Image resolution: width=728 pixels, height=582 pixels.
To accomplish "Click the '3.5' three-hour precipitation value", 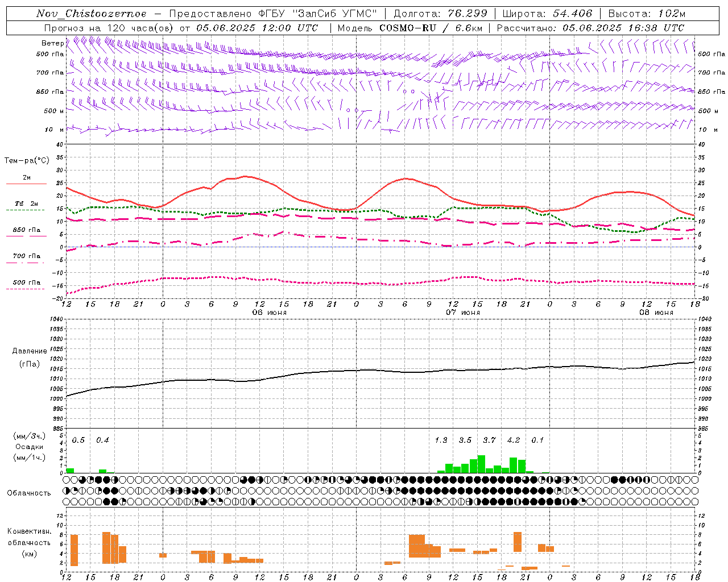I will click(x=465, y=440).
